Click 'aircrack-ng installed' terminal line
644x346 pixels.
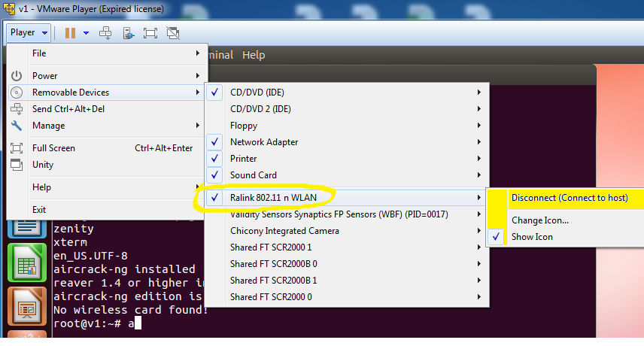click(x=124, y=269)
